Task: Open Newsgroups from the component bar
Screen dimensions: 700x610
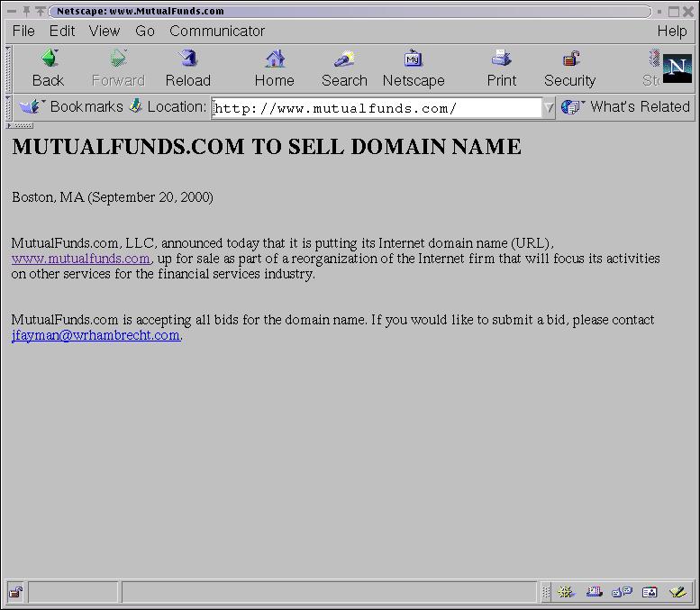Action: point(622,592)
